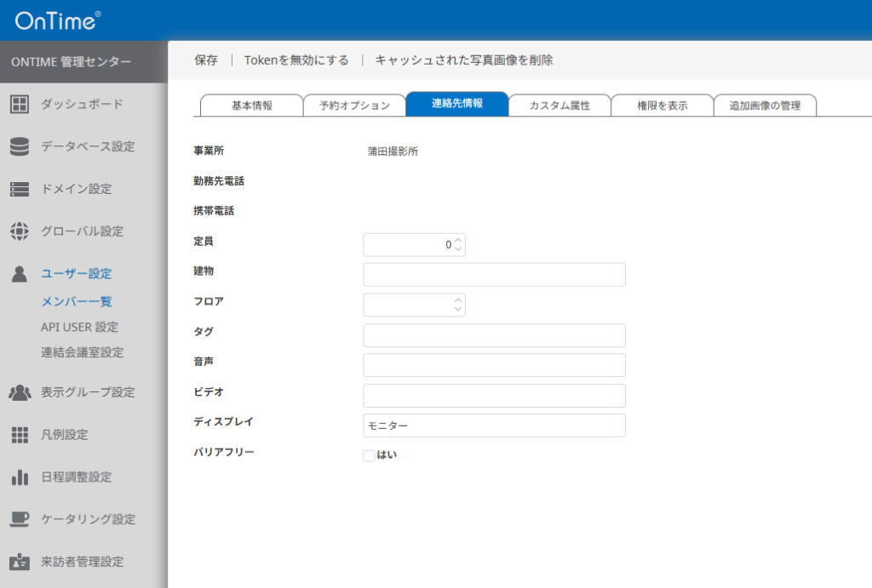Click the display group settings people icon
Screen dimensions: 872x588
pyautogui.click(x=20, y=392)
